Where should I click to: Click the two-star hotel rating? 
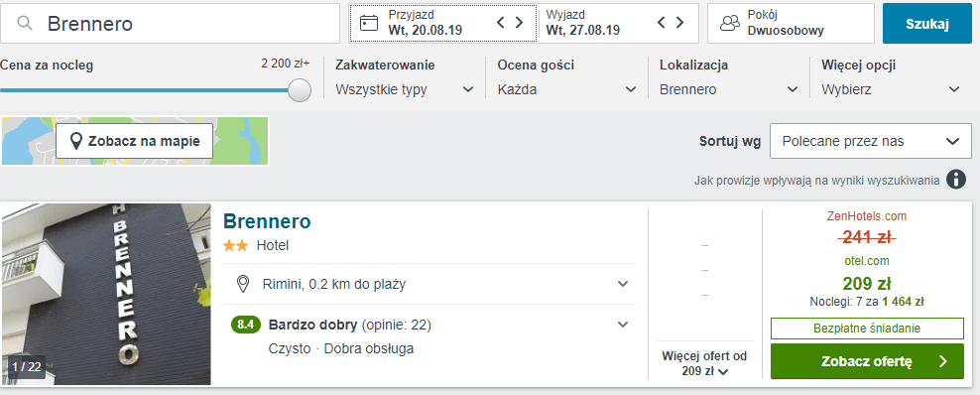coord(236,245)
